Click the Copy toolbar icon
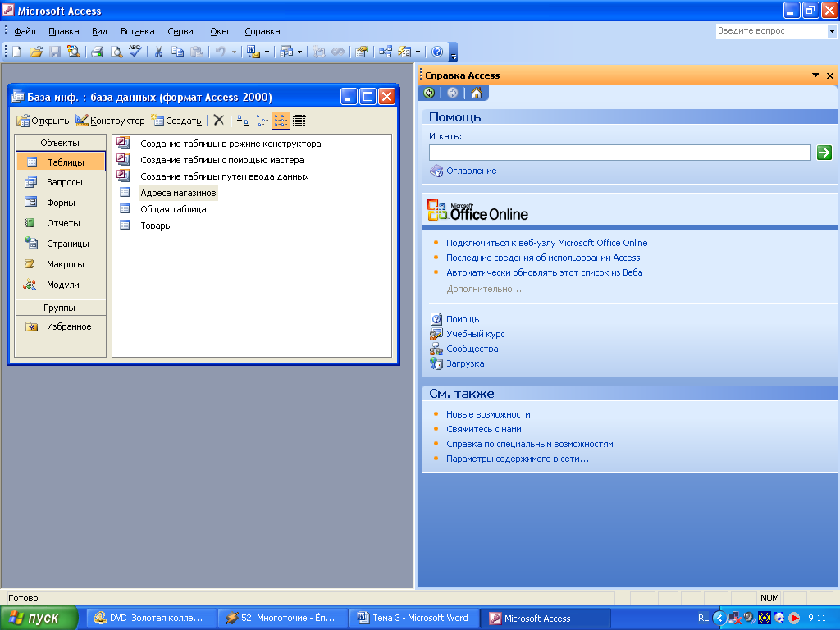The image size is (840, 630). pyautogui.click(x=177, y=52)
